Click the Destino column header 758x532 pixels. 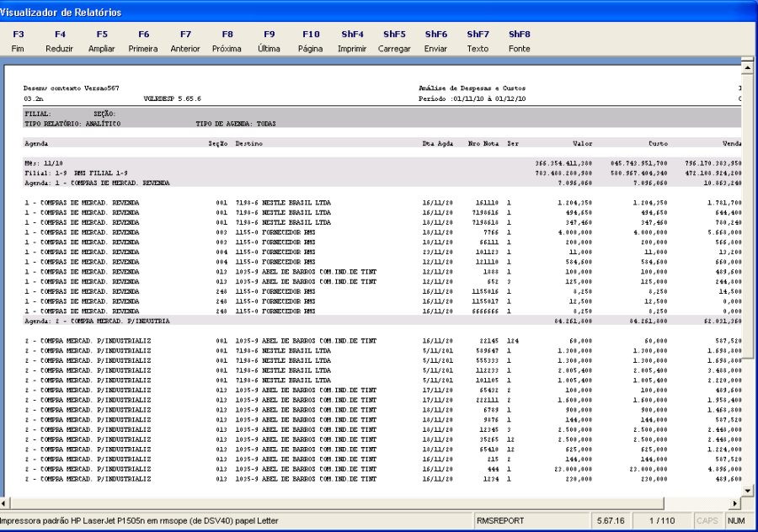[x=249, y=143]
